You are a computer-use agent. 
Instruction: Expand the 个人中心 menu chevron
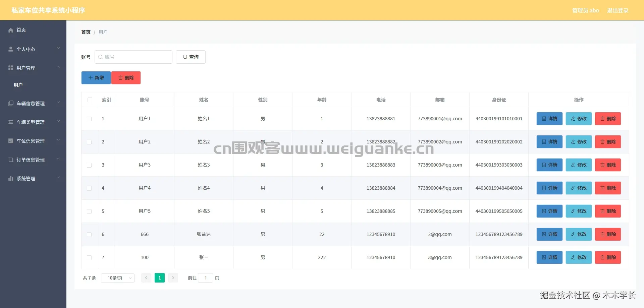click(x=58, y=48)
